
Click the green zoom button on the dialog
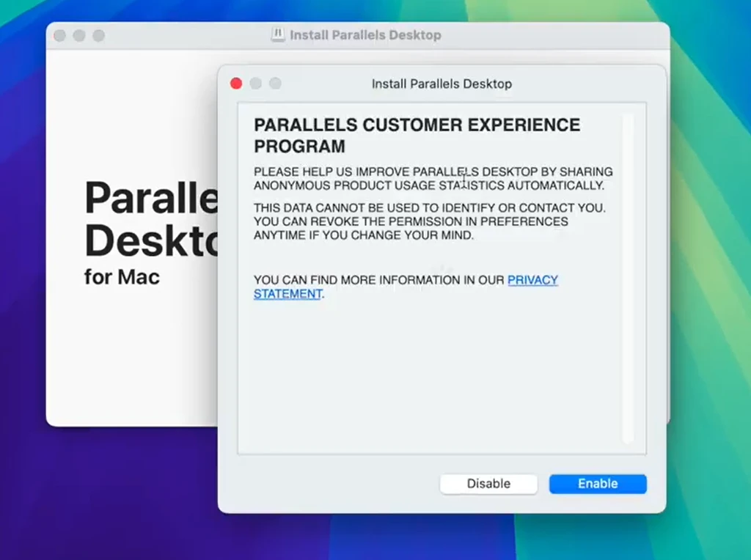tap(275, 84)
